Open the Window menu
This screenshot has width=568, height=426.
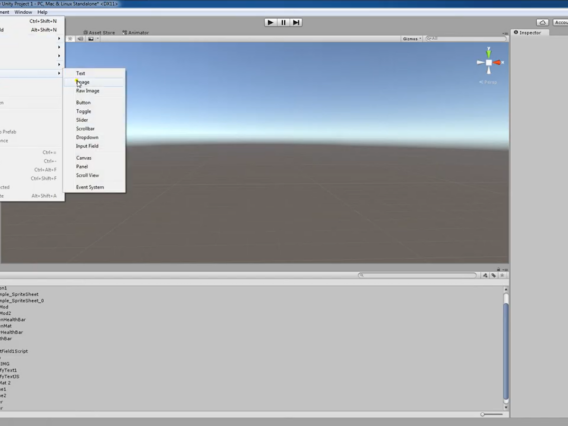point(23,12)
